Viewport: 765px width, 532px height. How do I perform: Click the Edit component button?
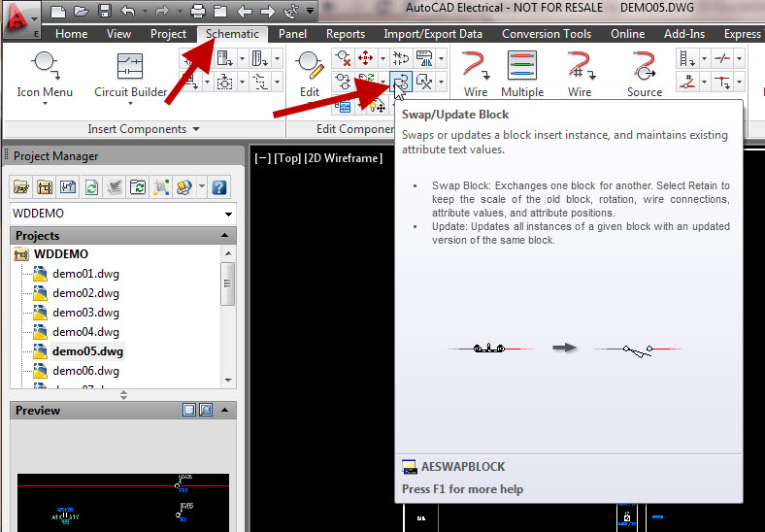pos(310,74)
